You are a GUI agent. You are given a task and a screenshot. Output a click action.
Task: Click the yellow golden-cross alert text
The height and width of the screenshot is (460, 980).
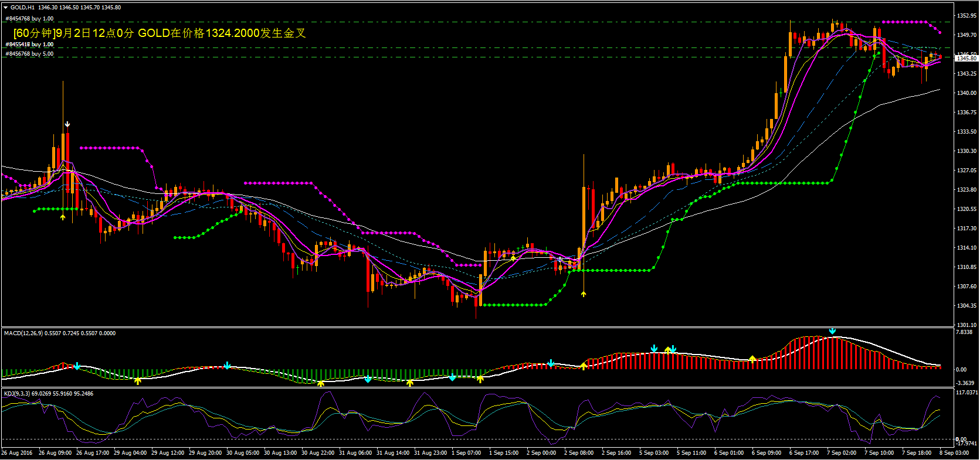(x=160, y=33)
